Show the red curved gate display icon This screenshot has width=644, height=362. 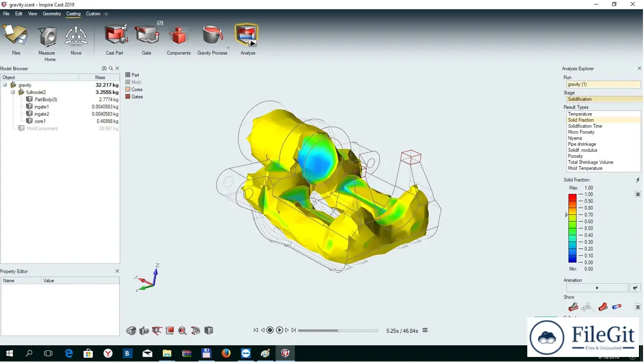pos(603,307)
